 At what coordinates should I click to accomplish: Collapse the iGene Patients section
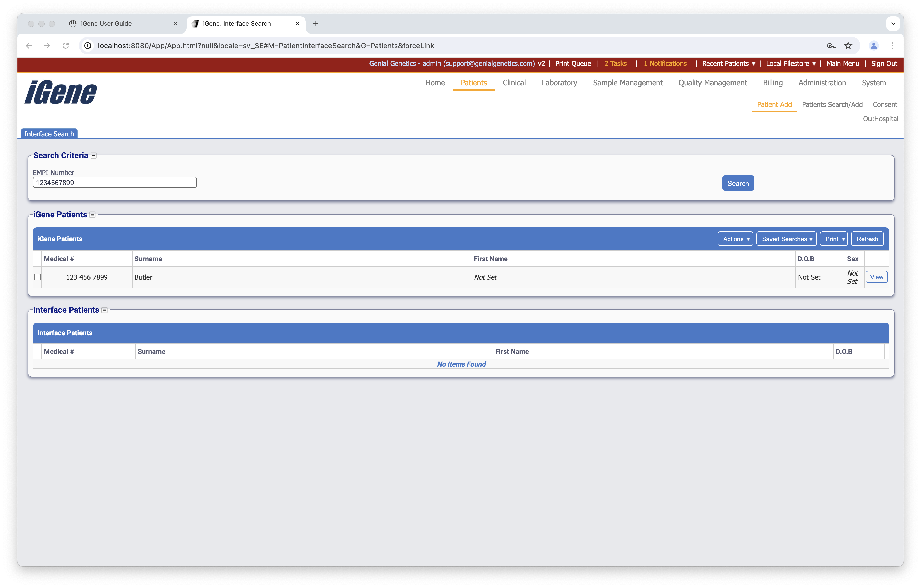tap(92, 215)
